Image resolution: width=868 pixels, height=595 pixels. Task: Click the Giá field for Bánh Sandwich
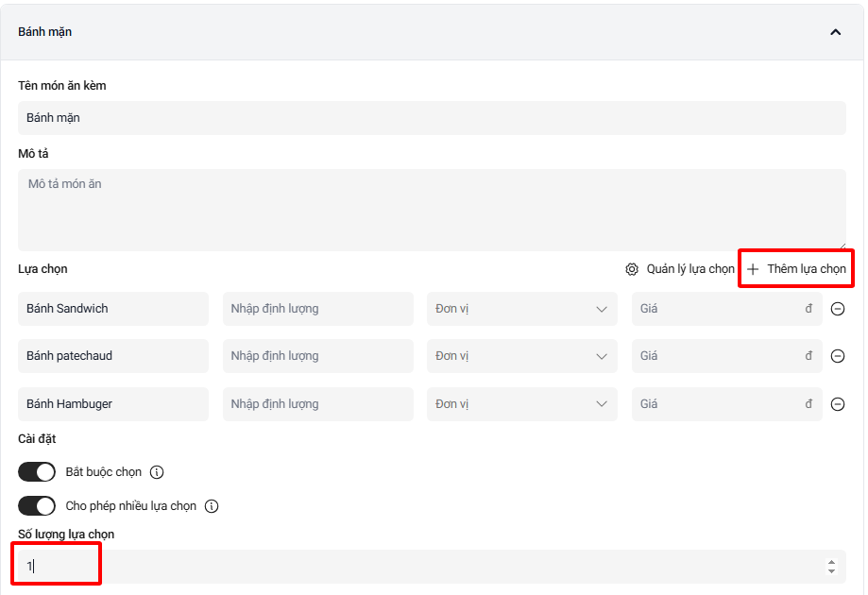[x=718, y=309]
